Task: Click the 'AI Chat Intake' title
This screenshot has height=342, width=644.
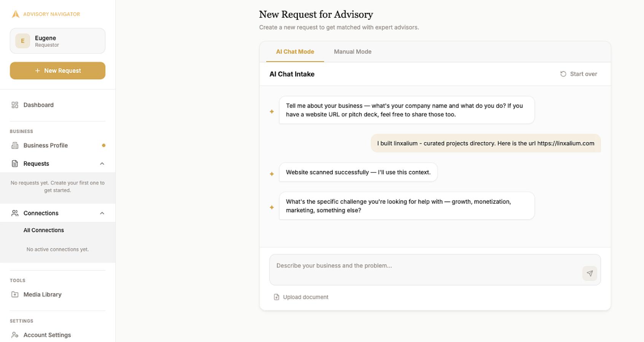Action: (x=292, y=74)
